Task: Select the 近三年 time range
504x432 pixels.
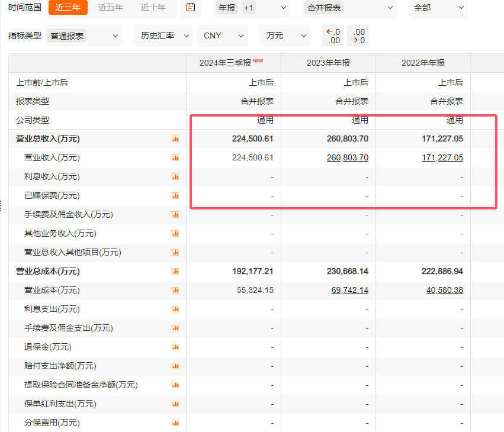Action: pyautogui.click(x=68, y=8)
